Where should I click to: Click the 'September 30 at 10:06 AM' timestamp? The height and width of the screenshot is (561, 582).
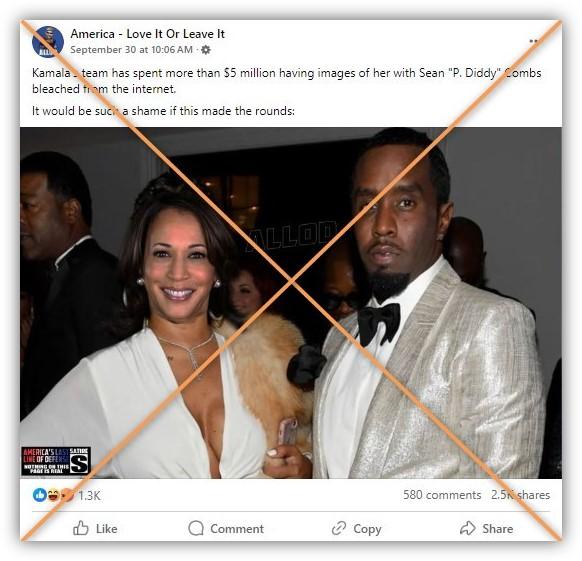pos(131,49)
